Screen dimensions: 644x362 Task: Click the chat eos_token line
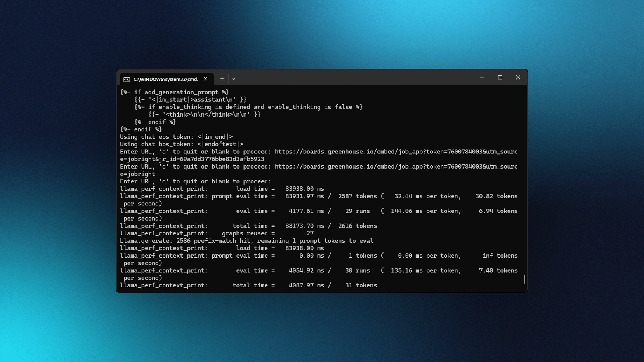(176, 137)
